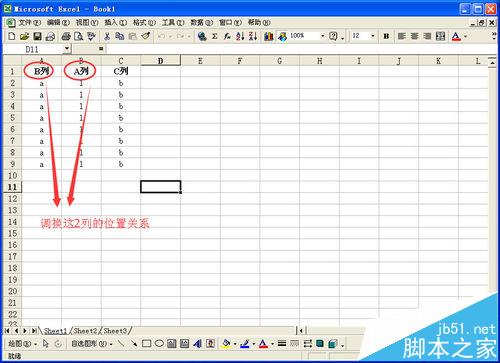Viewport: 500px width, 363px height.
Task: Create a new blank workbook
Action: [12, 36]
